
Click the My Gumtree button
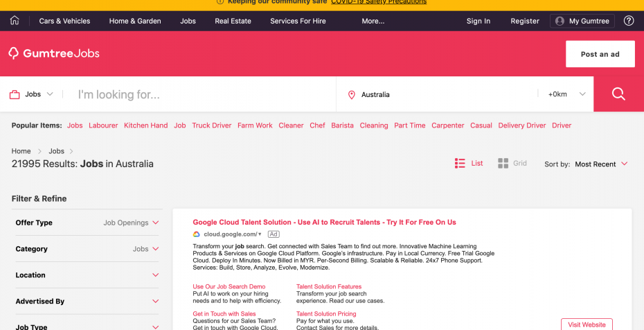click(x=582, y=21)
